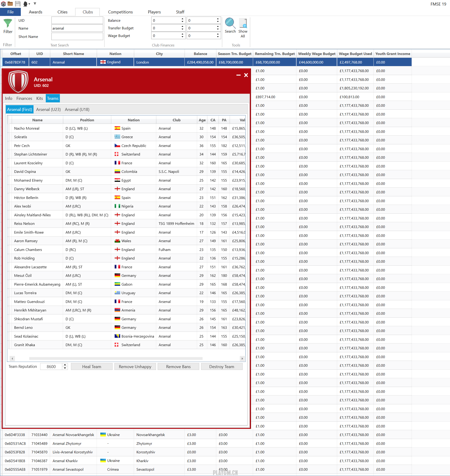Decrease the Team Reputation value
Screen dimensions: 450x476
(65, 368)
